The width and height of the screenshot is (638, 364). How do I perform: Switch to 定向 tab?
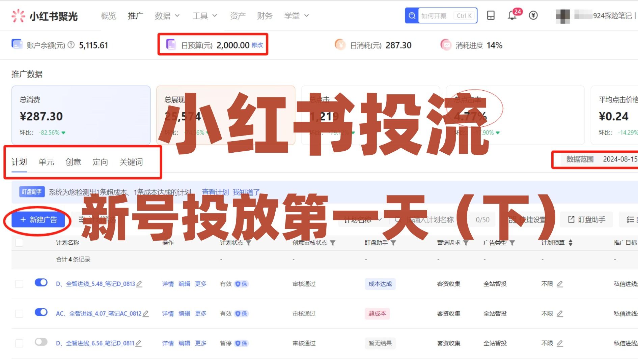pyautogui.click(x=100, y=162)
